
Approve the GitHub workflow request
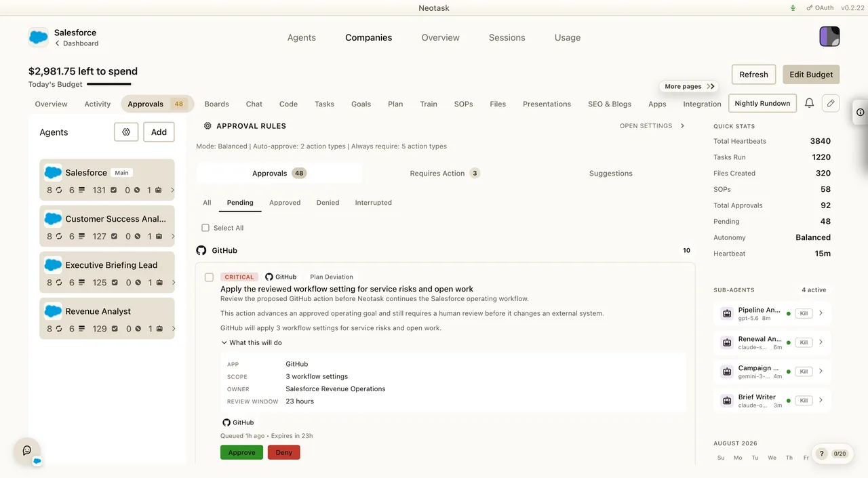pyautogui.click(x=241, y=452)
